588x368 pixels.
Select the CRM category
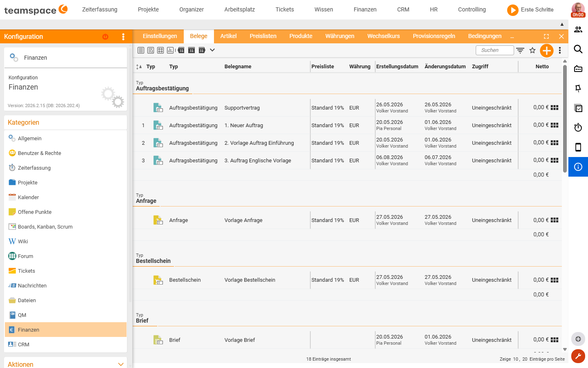tap(66, 345)
